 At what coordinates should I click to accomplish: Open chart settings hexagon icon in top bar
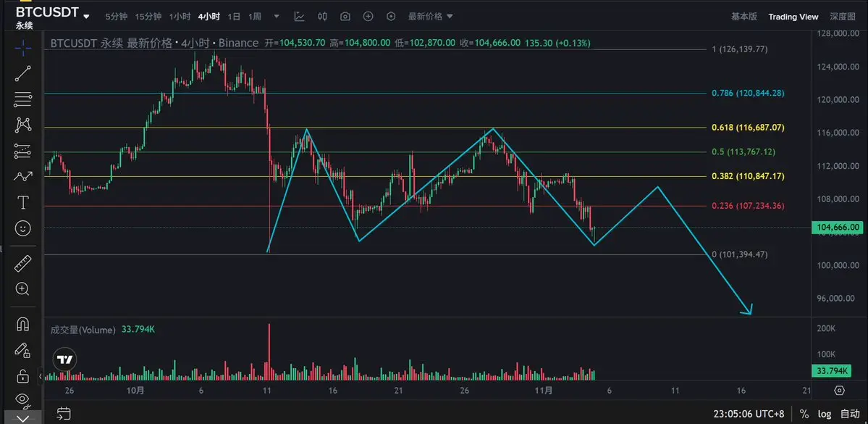(391, 17)
